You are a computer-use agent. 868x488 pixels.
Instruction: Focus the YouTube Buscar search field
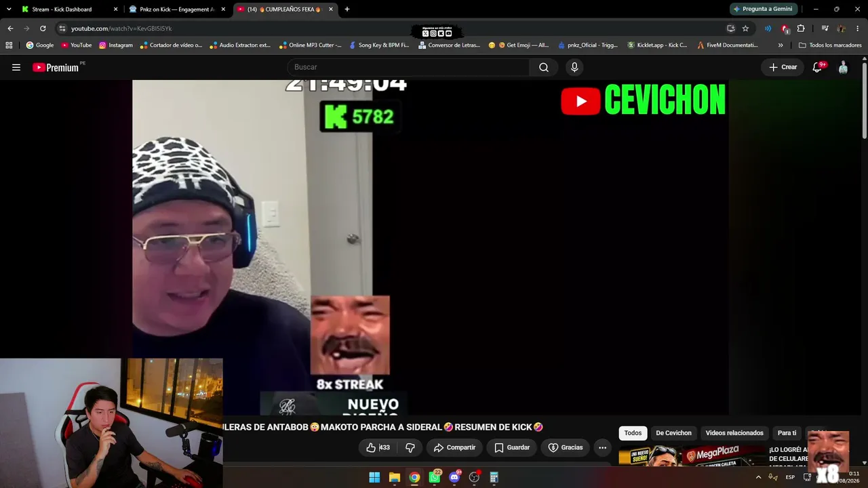[409, 67]
